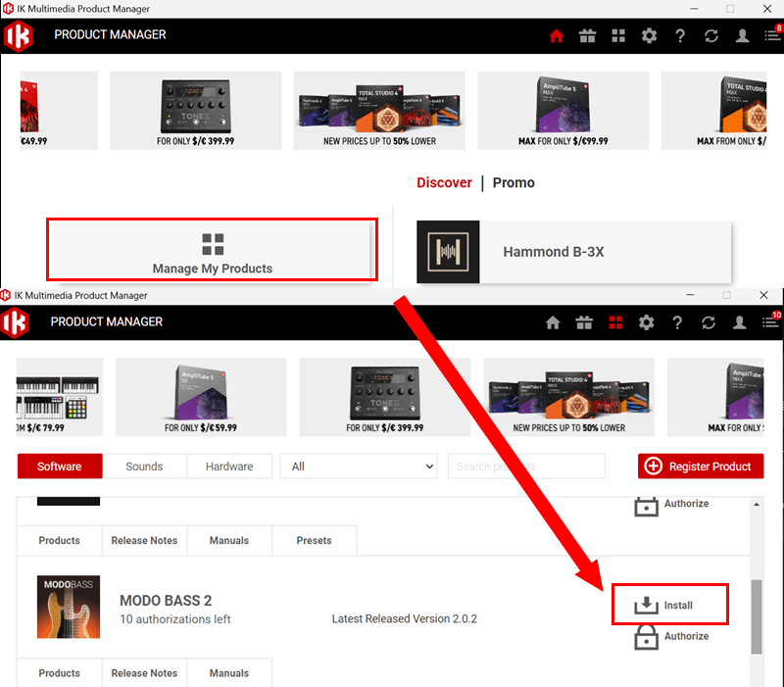Open the gift promo icon in upper window

tap(587, 36)
